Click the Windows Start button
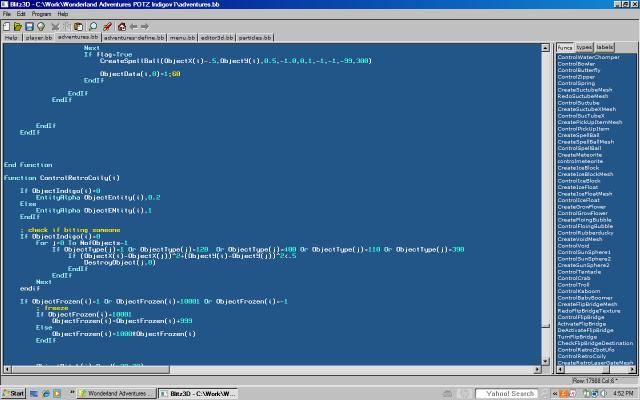Image resolution: width=640 pixels, height=400 pixels. [x=14, y=393]
